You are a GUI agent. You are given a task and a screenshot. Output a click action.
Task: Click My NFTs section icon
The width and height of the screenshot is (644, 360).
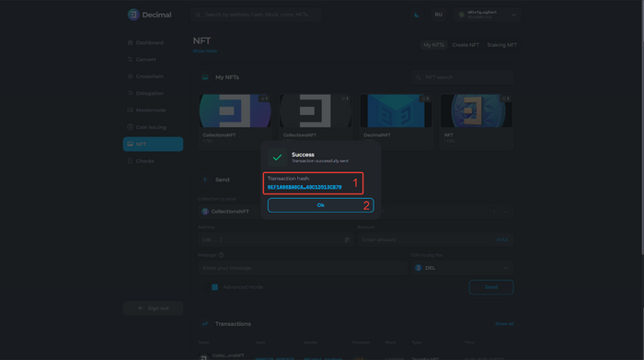tap(205, 77)
